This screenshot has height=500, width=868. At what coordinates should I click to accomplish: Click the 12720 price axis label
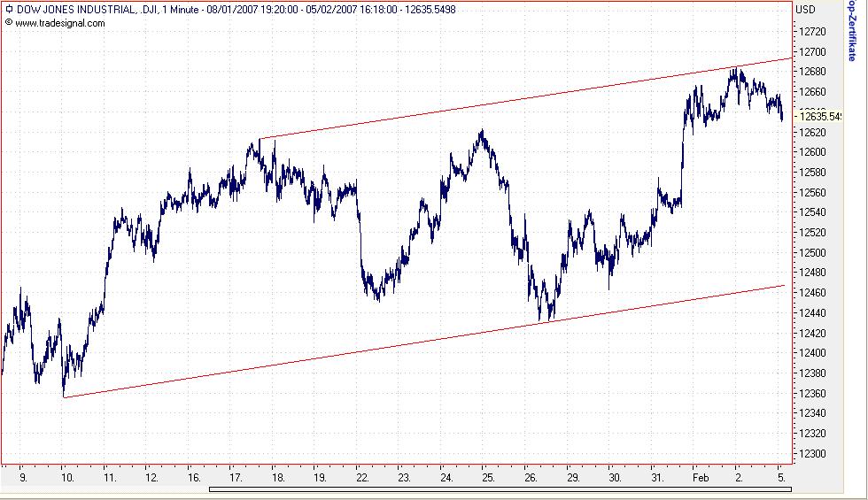coord(813,32)
